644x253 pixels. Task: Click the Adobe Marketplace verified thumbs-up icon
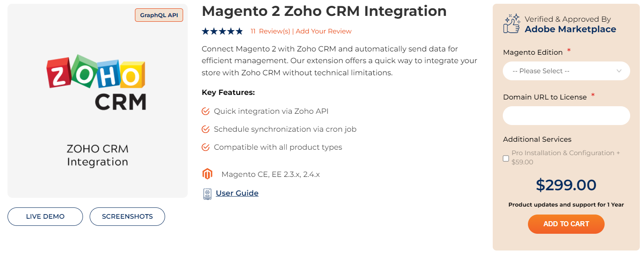click(x=511, y=24)
